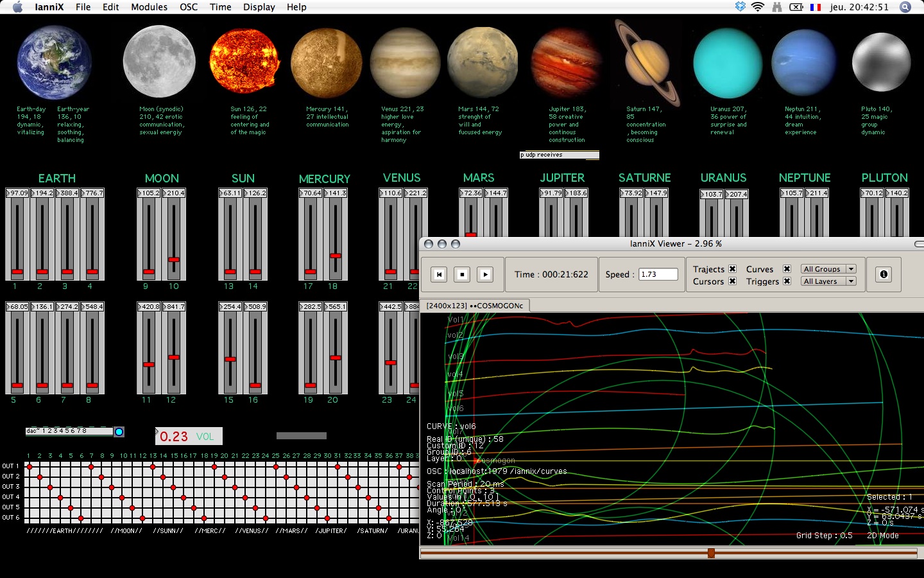Click the red matrix dot at OUT 1 column 1

[30, 466]
